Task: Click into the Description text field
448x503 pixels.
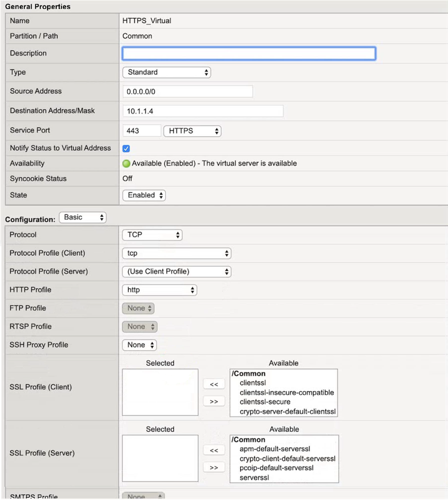Action: [x=249, y=53]
